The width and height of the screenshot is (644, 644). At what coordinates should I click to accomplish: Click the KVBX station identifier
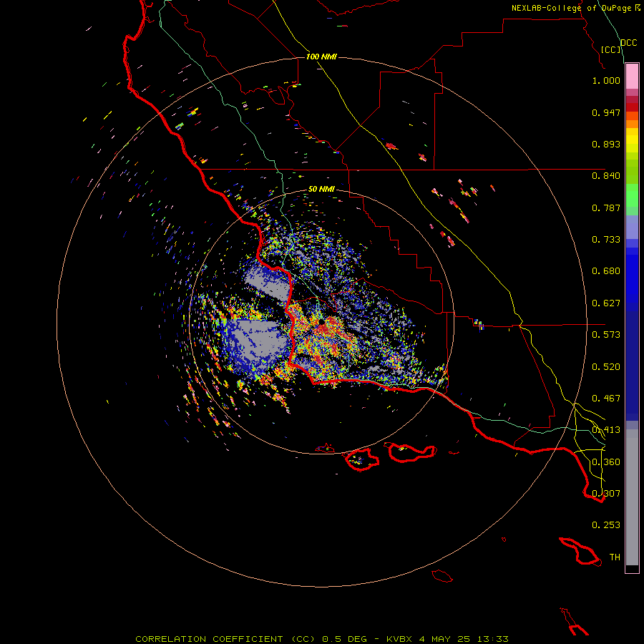399,639
